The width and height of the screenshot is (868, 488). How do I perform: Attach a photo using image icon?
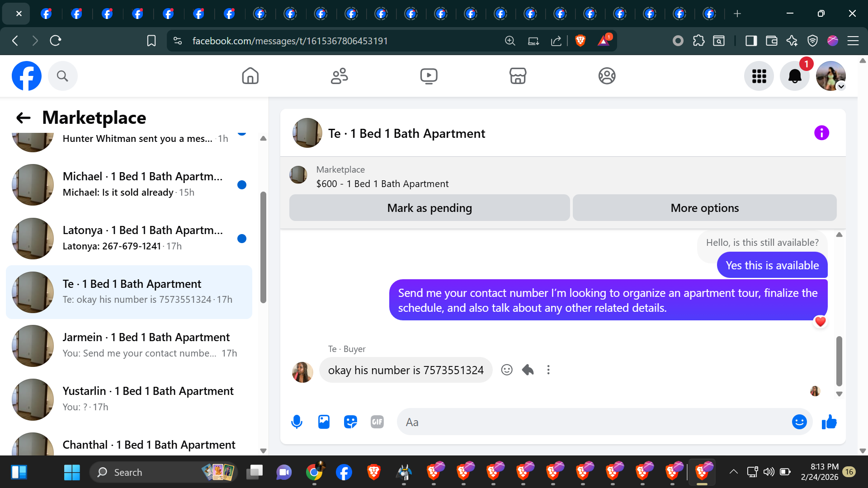click(324, 422)
